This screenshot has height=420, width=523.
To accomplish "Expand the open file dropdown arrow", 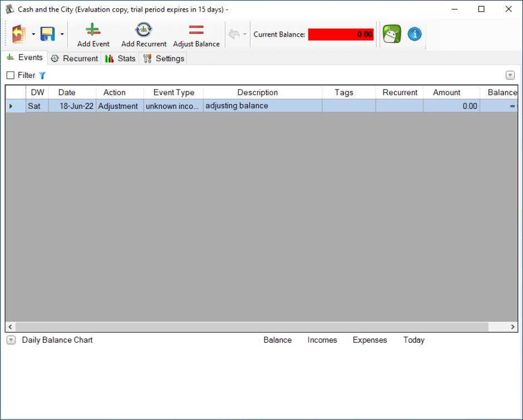I will (x=33, y=34).
